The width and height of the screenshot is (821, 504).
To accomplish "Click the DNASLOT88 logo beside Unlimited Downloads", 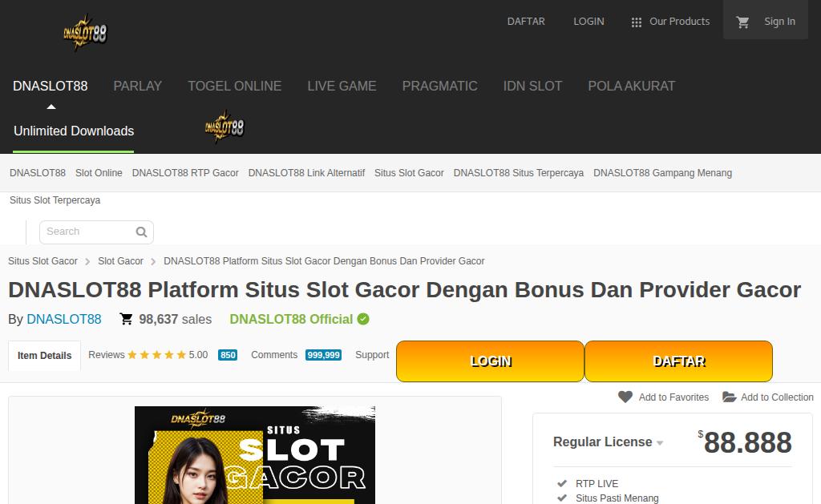I will [224, 127].
